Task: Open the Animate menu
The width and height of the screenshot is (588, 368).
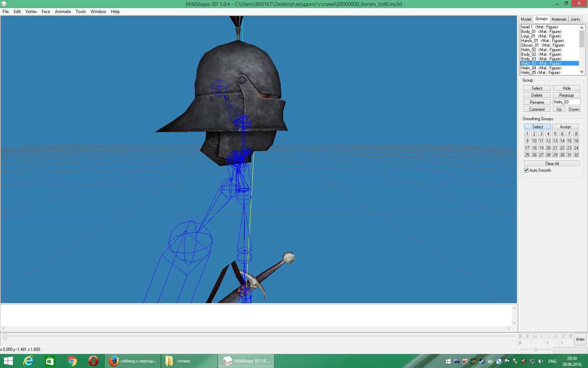Action: click(63, 12)
